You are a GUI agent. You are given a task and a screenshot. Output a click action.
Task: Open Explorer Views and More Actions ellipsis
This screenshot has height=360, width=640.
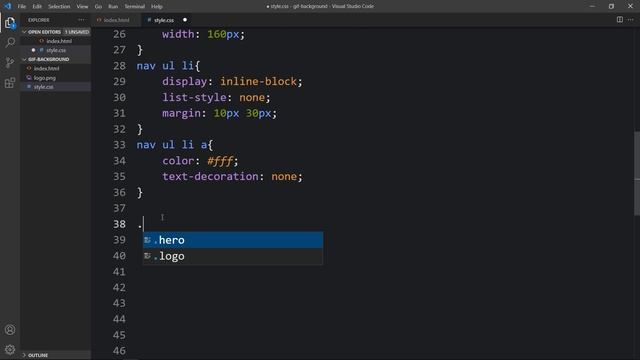(81, 20)
